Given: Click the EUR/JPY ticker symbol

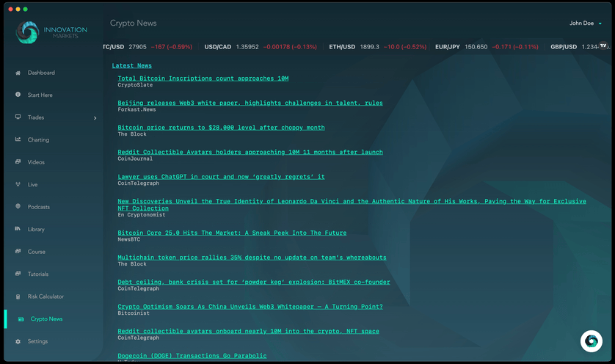Looking at the screenshot, I should point(448,47).
